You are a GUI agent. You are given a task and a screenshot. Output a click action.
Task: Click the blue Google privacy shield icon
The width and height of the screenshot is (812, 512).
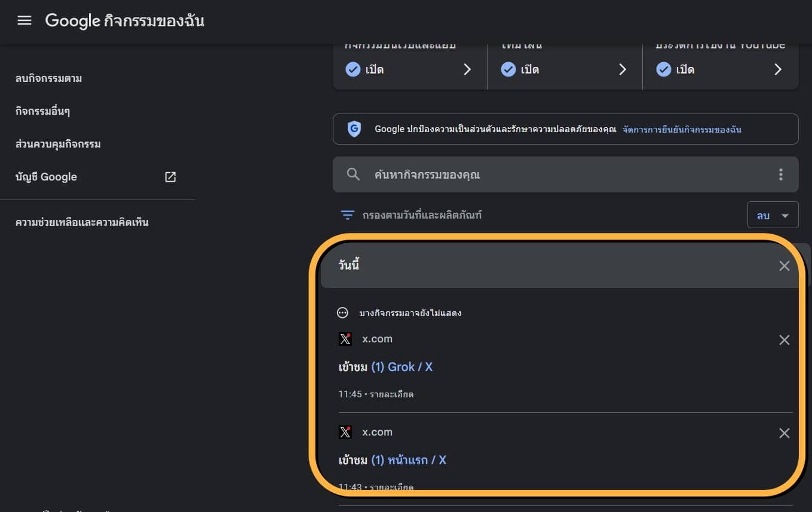click(x=354, y=129)
